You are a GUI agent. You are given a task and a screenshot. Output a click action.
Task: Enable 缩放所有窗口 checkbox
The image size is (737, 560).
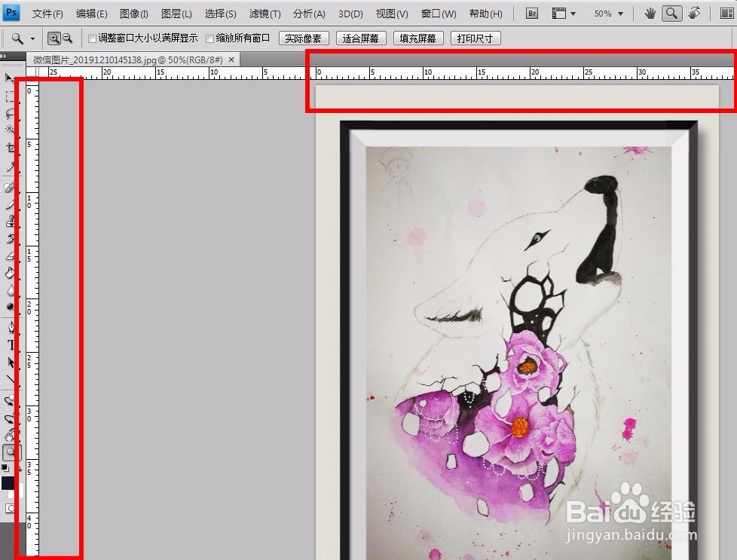(210, 38)
